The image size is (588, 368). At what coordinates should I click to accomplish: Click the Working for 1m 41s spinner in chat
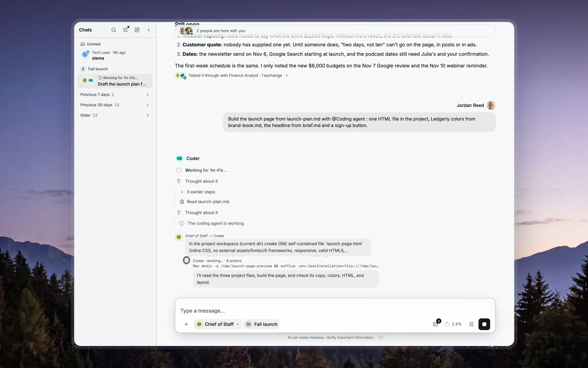tap(179, 170)
